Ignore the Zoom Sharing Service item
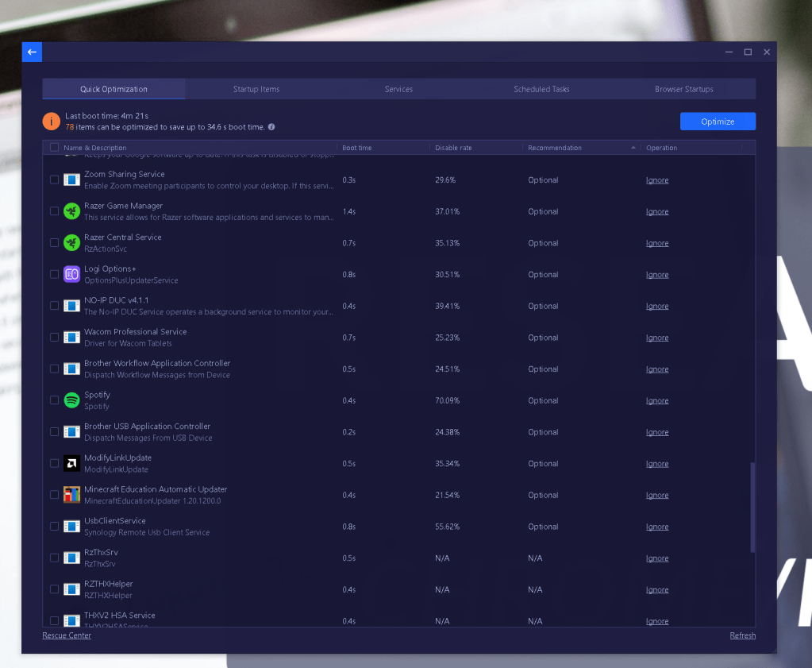The width and height of the screenshot is (812, 668). 657,180
